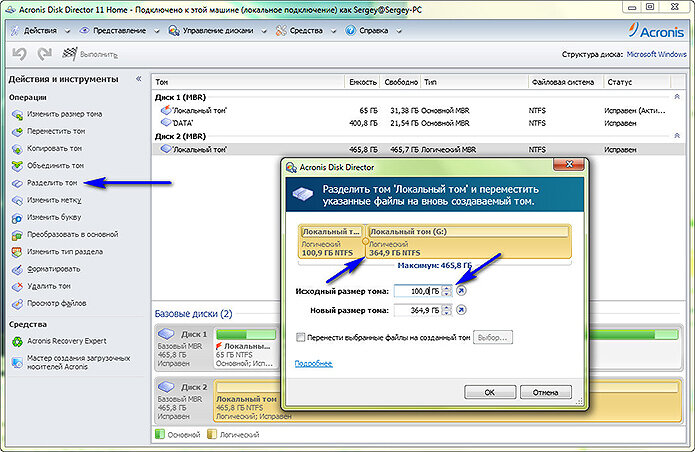Enable Перенести выбранные файлы на созданный том checkbox
Viewport: 695px width, 452px height.
click(x=301, y=337)
